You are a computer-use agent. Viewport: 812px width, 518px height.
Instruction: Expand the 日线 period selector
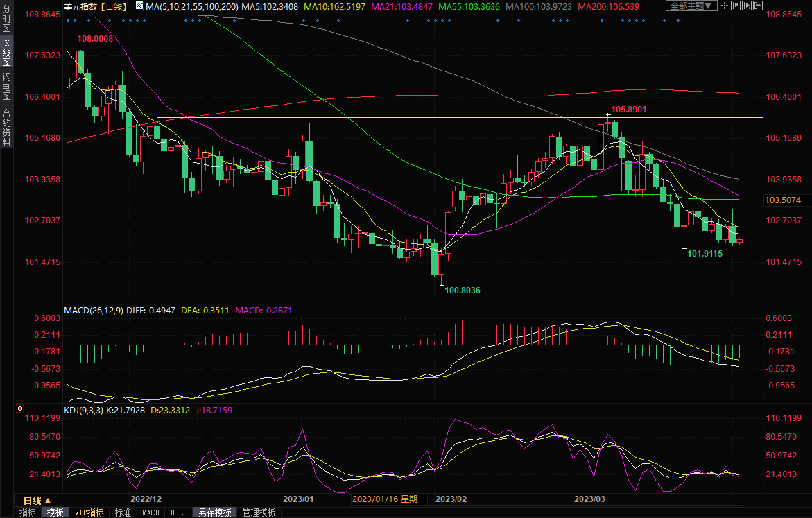point(37,500)
